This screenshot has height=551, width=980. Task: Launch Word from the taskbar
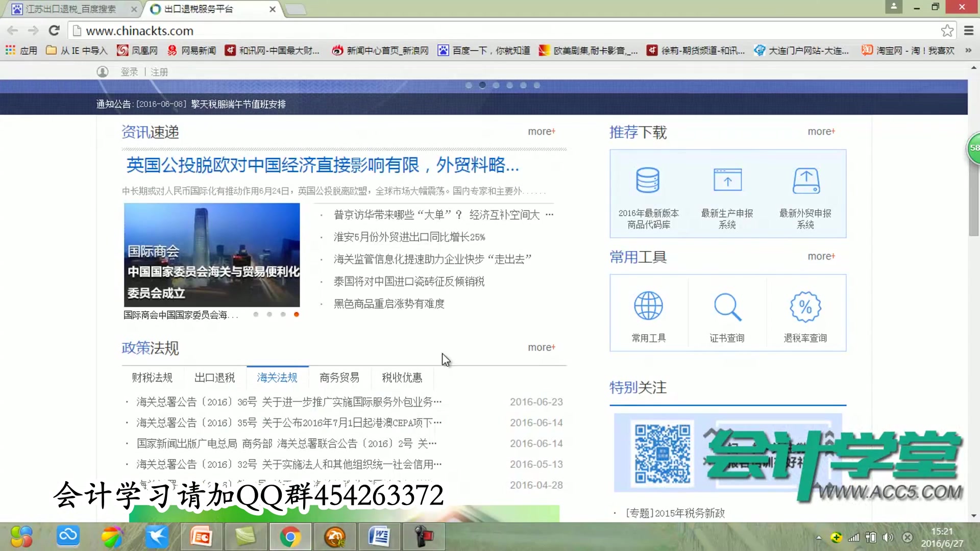(x=379, y=537)
